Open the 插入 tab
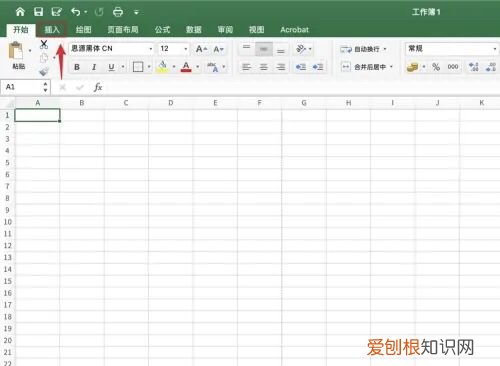This screenshot has height=366, width=500. (x=52, y=30)
